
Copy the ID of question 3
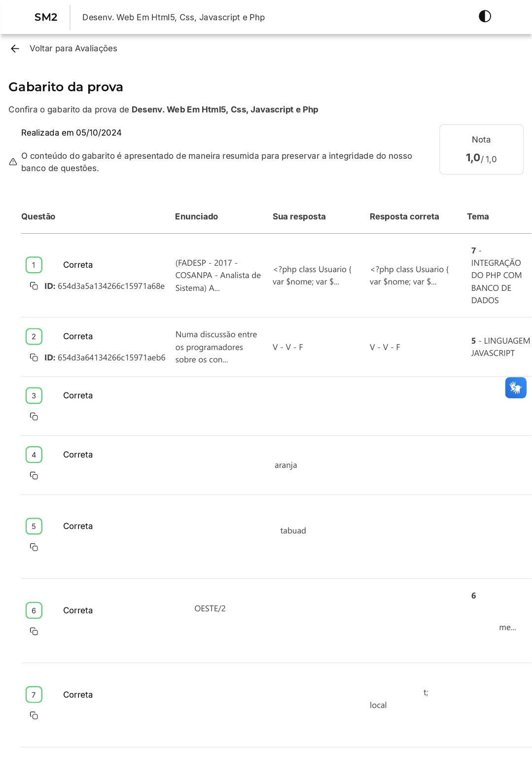pos(34,417)
